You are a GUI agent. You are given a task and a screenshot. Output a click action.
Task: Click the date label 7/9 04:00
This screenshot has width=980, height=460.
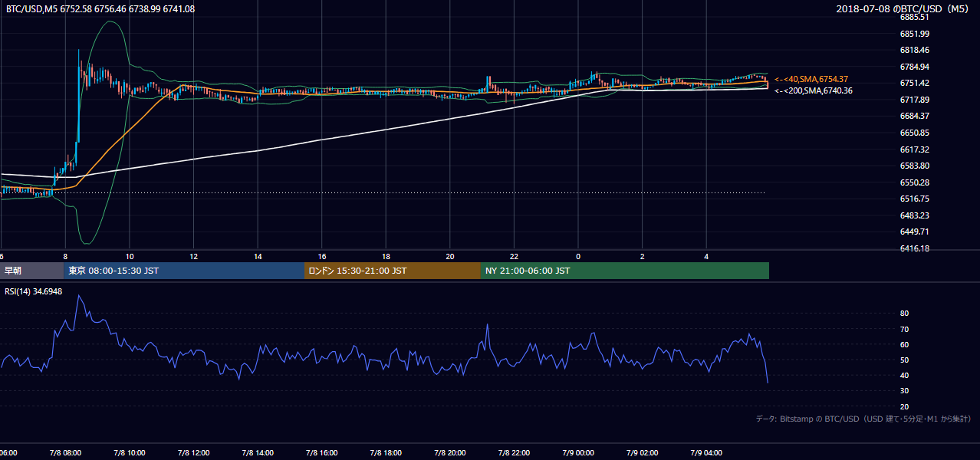(706, 453)
